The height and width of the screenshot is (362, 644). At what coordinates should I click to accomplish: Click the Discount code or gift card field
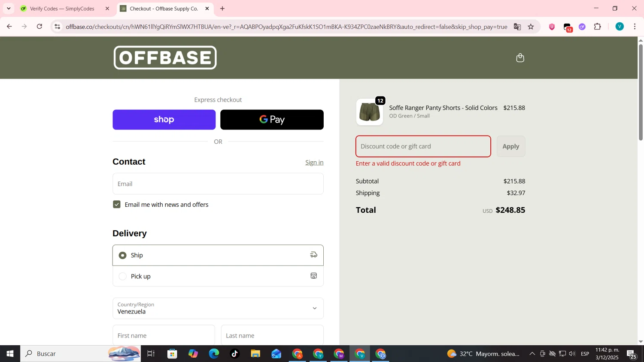pyautogui.click(x=423, y=146)
